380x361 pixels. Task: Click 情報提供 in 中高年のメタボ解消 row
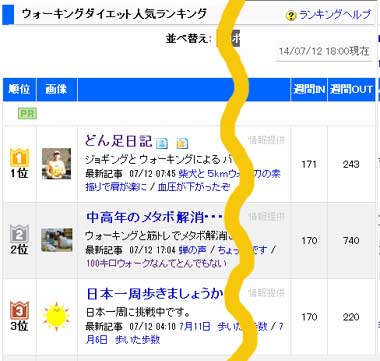click(x=266, y=217)
